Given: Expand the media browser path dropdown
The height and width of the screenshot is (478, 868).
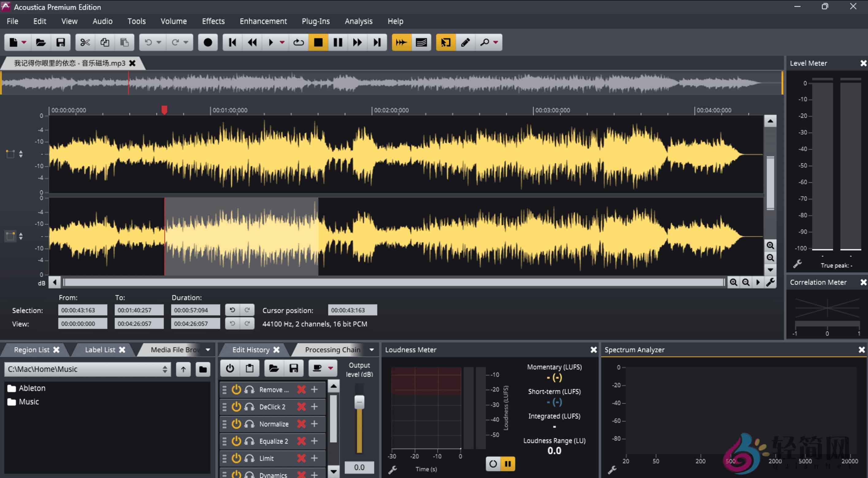Looking at the screenshot, I should pos(164,369).
